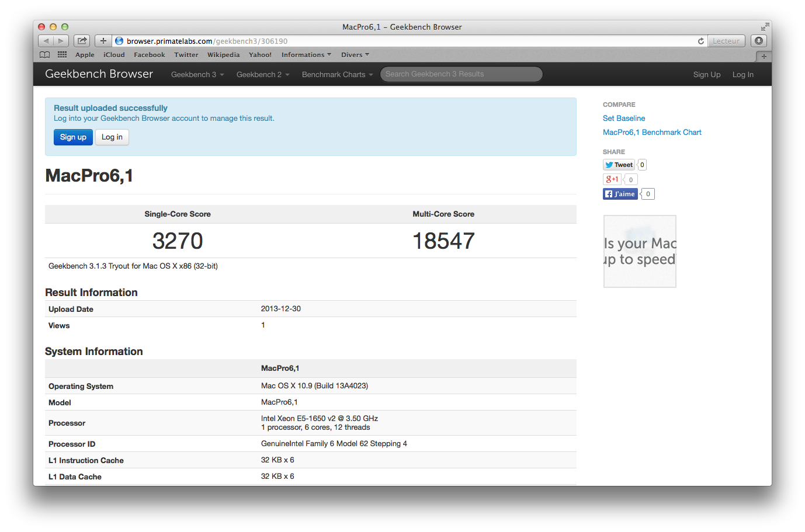This screenshot has height=532, width=805.
Task: Select the single-core score 3270
Action: coord(178,241)
